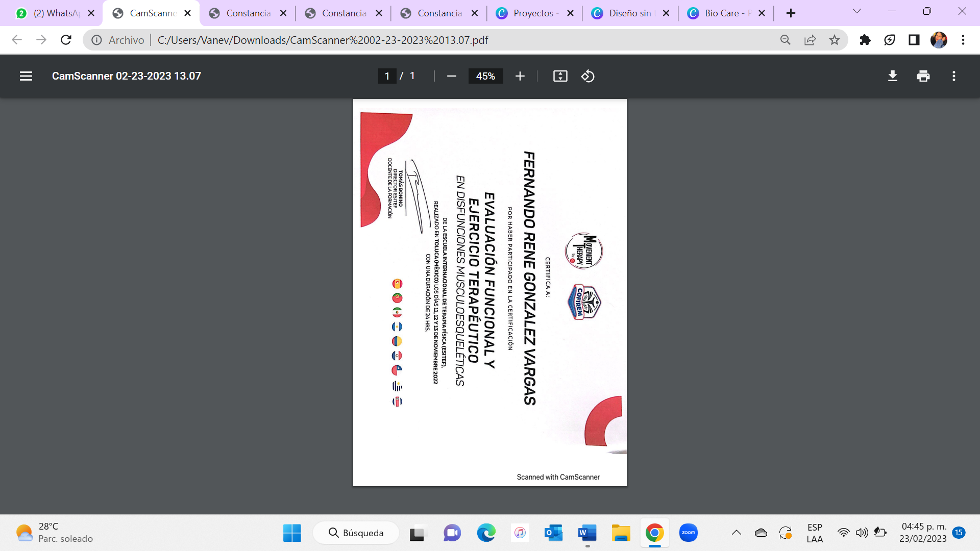This screenshot has width=980, height=551.
Task: Click the fit to page icon
Action: [560, 76]
